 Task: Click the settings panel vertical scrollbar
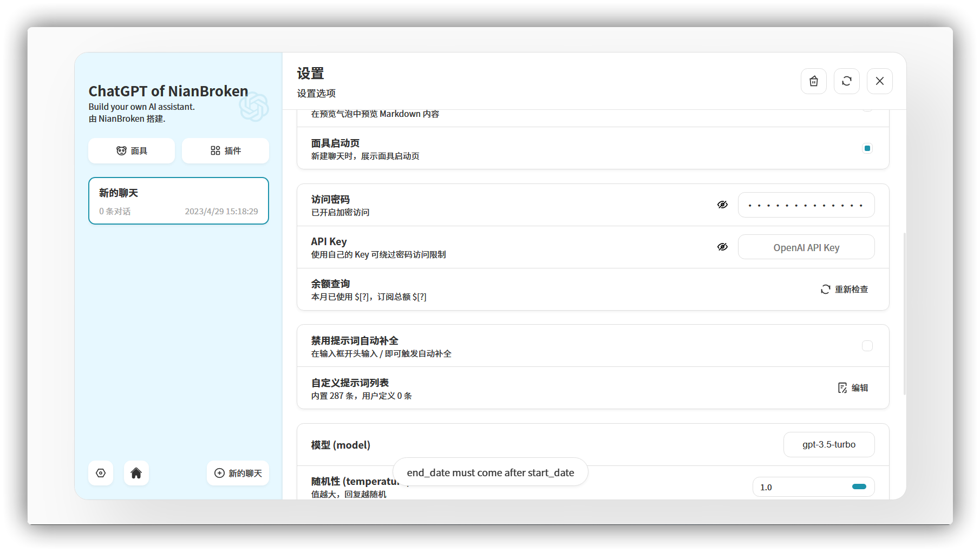click(904, 314)
